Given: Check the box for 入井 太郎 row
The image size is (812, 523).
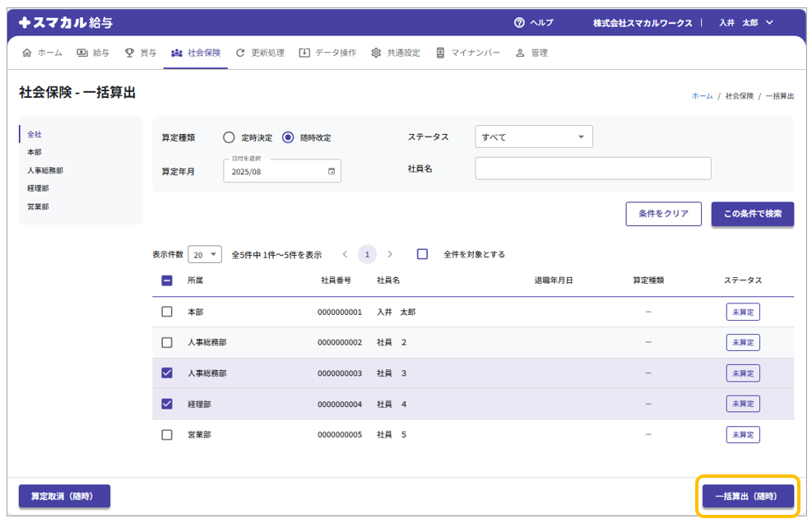Looking at the screenshot, I should coord(167,312).
